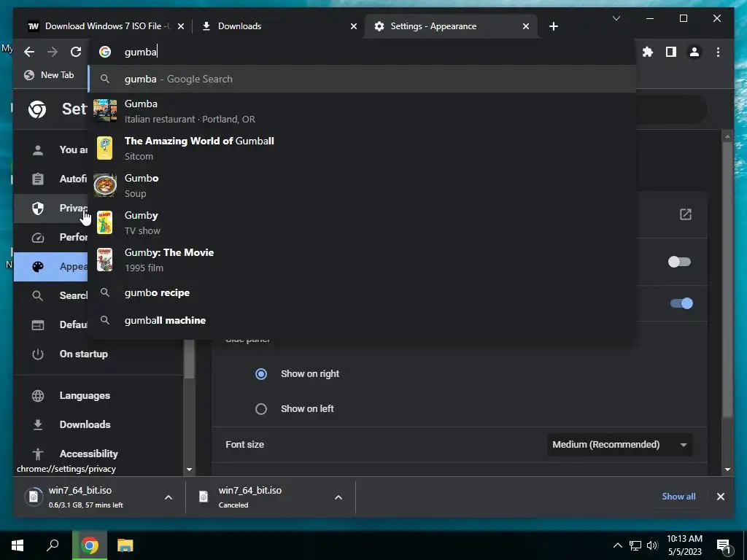Open the theme external link icon

(x=685, y=214)
